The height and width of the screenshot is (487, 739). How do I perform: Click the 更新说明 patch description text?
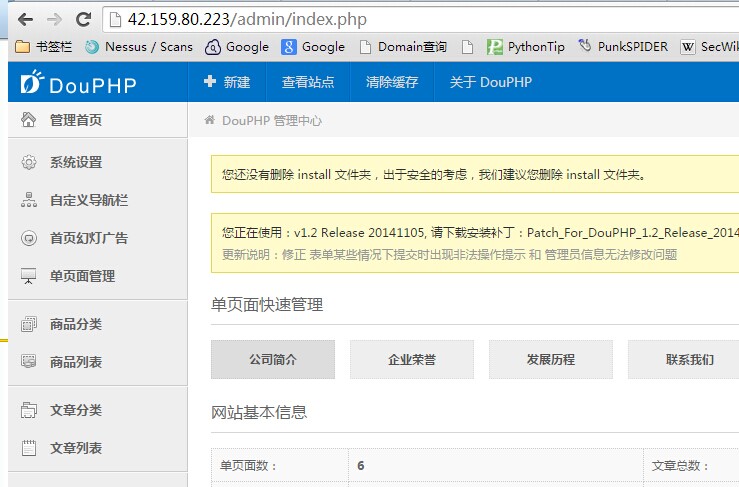[450, 255]
